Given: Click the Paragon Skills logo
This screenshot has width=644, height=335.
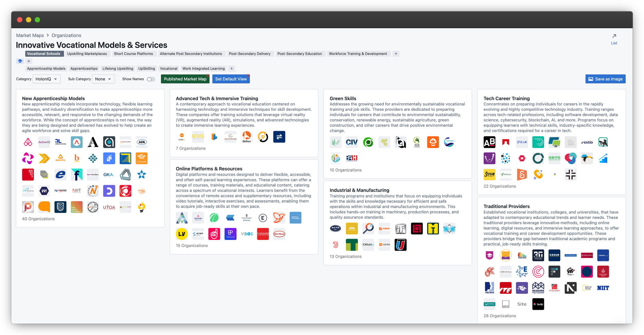Looking at the screenshot, I should 142,191.
